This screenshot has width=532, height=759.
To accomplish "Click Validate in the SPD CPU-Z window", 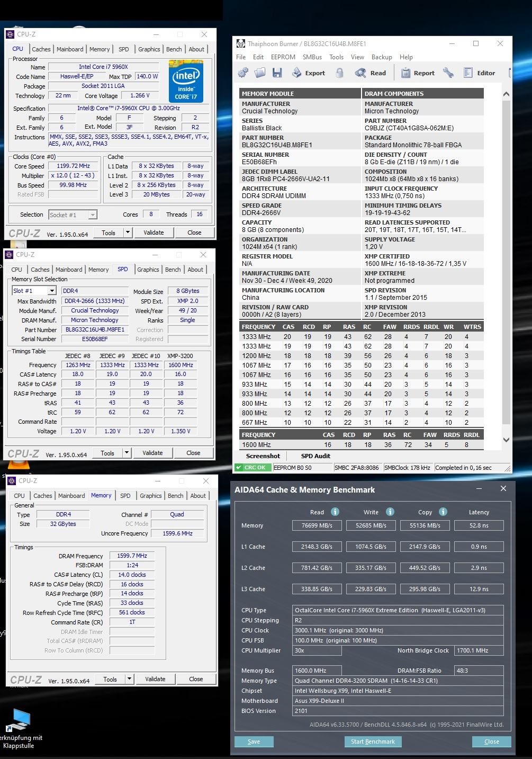I will point(152,453).
